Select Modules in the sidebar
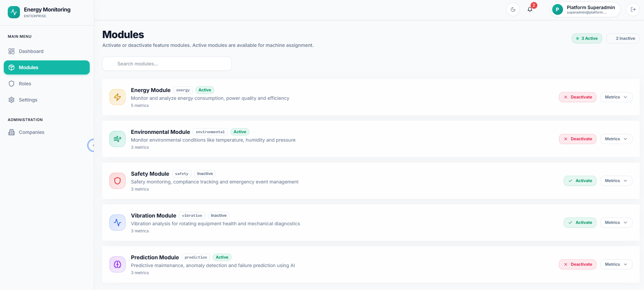This screenshot has height=290, width=644. pos(47,67)
